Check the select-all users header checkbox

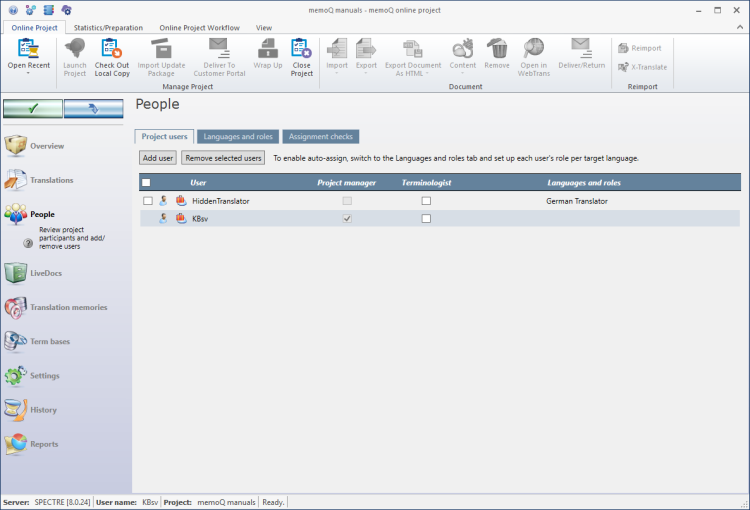click(147, 183)
